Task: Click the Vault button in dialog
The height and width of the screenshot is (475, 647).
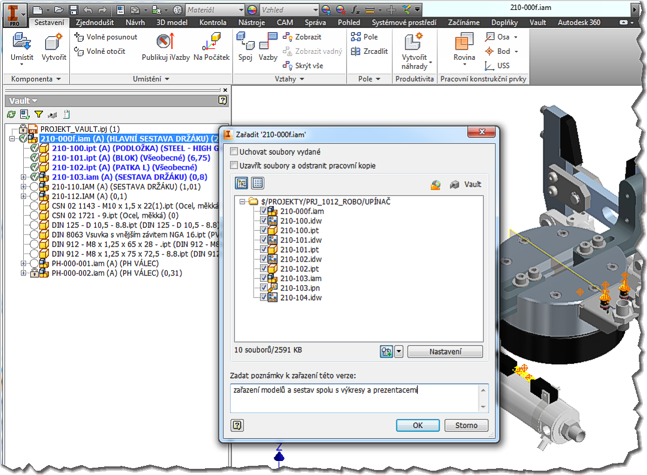Action: pyautogui.click(x=466, y=184)
